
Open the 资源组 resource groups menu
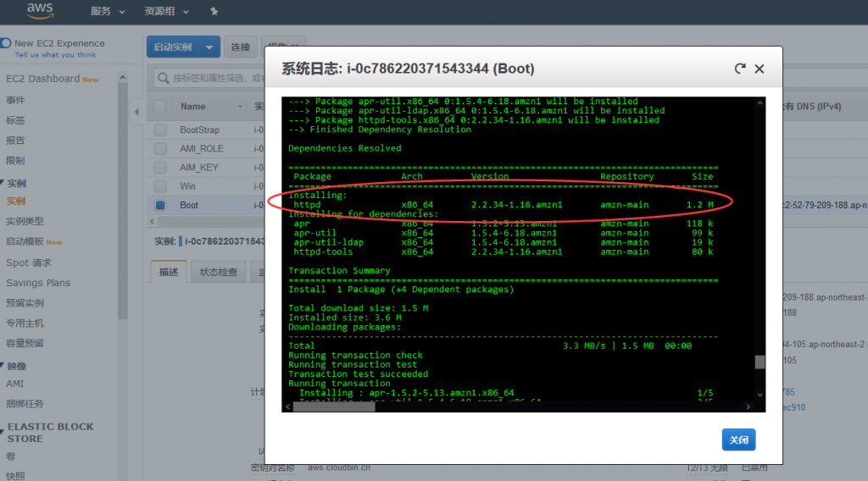pos(166,11)
